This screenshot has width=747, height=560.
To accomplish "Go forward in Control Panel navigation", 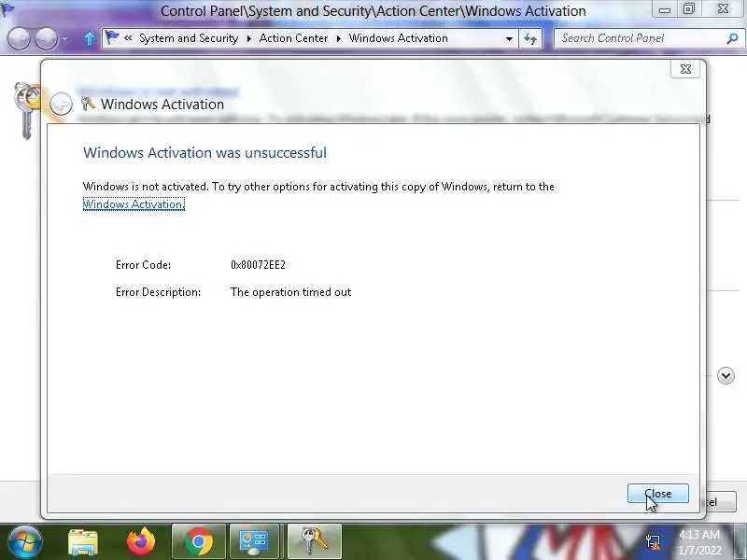I will pyautogui.click(x=46, y=38).
